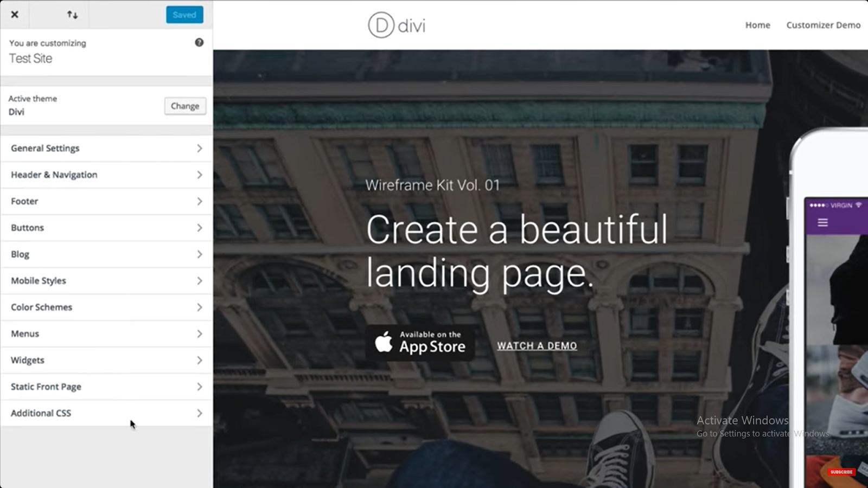Click the red Subscribe badge
The height and width of the screenshot is (488, 868).
point(841,472)
